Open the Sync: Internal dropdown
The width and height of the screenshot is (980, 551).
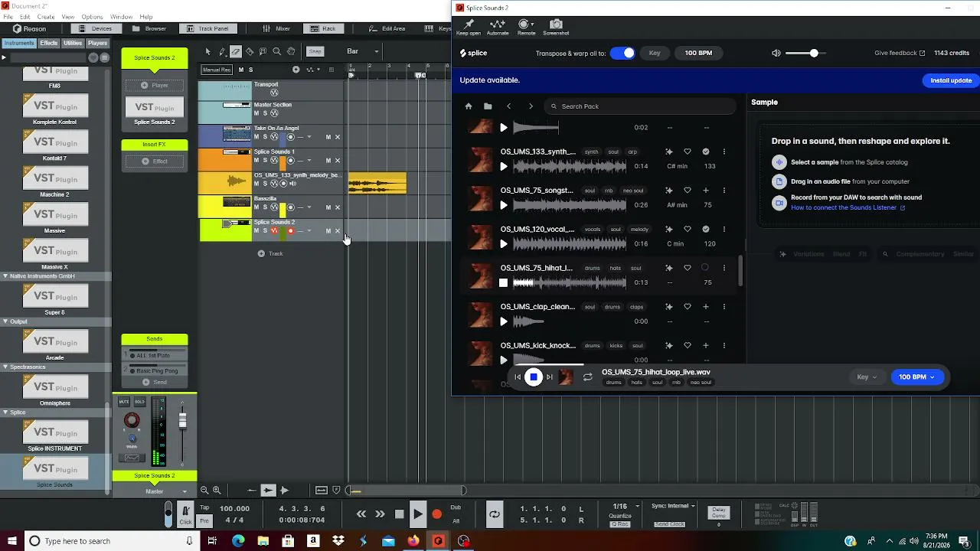click(x=673, y=506)
